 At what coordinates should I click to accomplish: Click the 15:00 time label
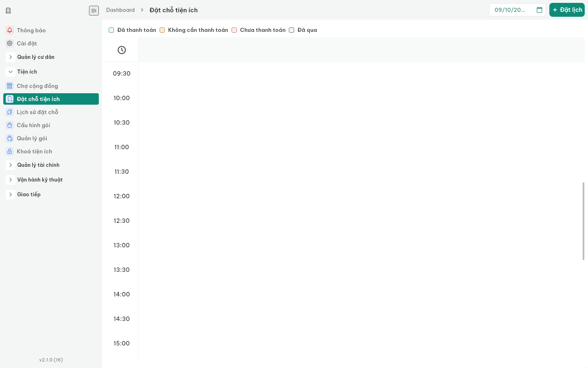[x=122, y=343]
